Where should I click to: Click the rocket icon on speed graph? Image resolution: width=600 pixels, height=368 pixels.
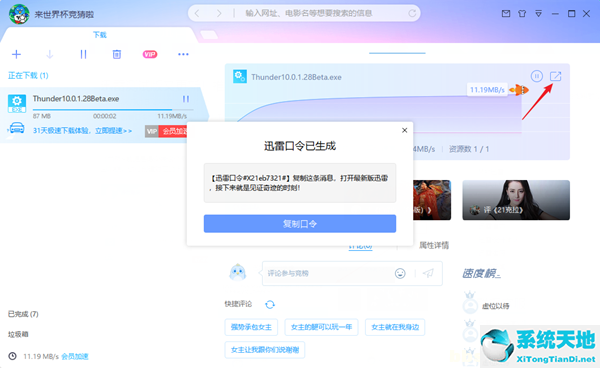(x=519, y=90)
